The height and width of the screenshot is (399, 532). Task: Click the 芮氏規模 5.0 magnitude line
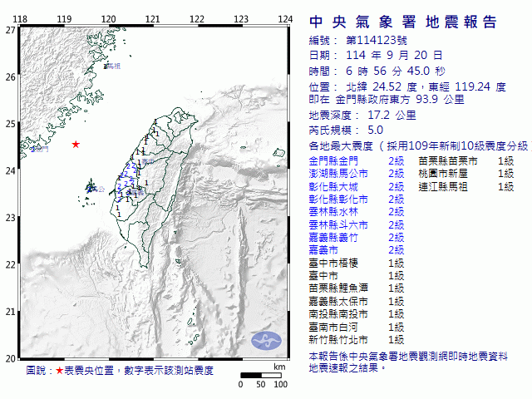(347, 130)
